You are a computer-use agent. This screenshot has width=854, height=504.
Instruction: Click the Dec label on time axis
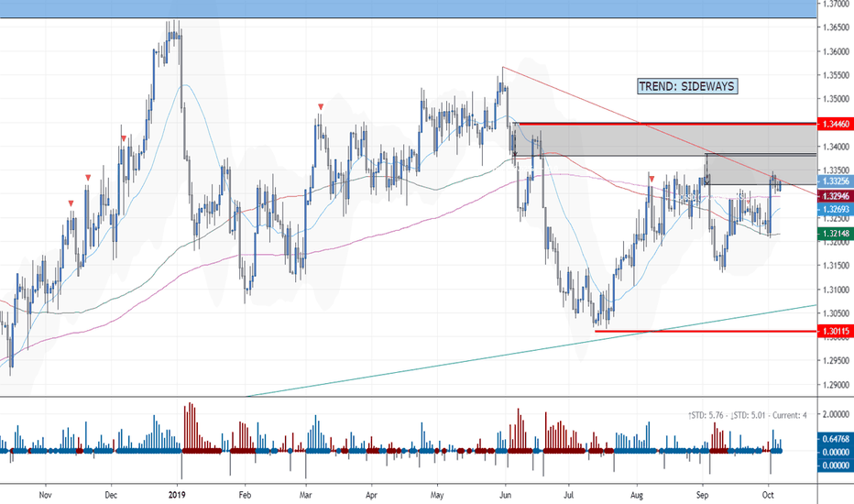click(111, 495)
